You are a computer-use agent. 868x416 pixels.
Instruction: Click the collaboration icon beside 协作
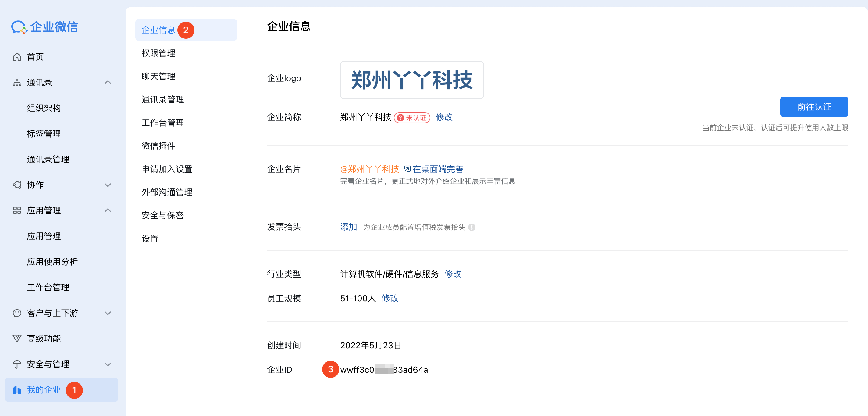(x=17, y=185)
